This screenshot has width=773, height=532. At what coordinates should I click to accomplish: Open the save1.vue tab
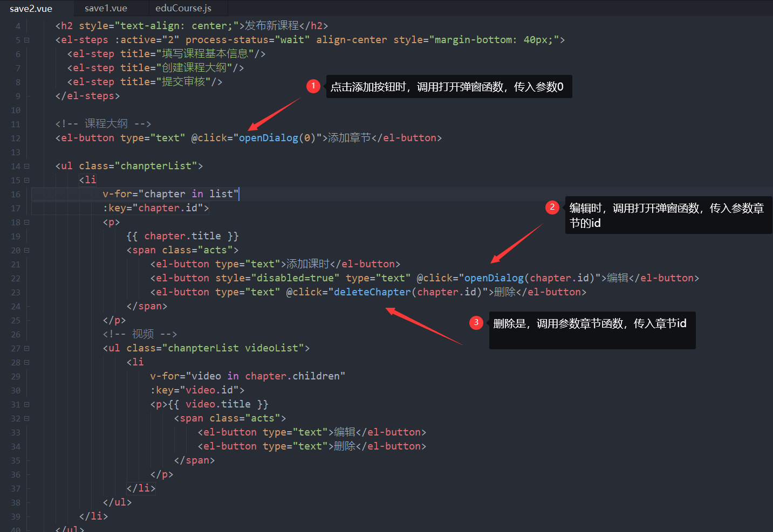click(x=106, y=8)
